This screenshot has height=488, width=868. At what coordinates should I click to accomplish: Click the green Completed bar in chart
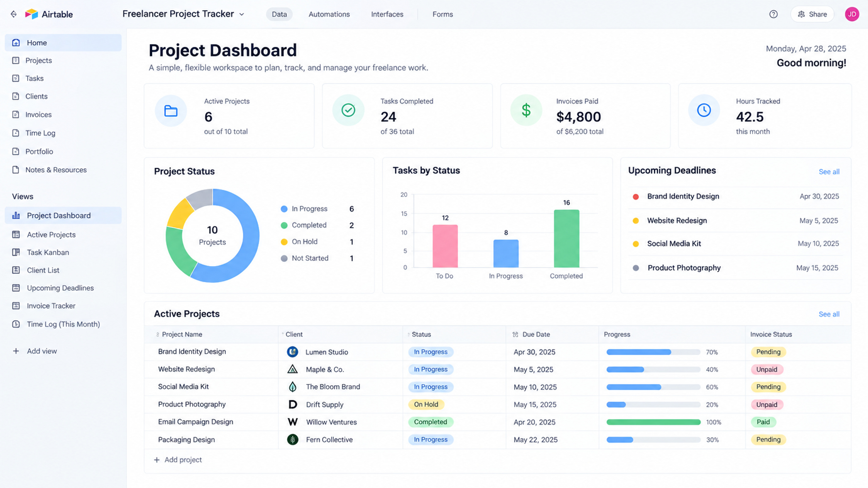[x=567, y=239]
